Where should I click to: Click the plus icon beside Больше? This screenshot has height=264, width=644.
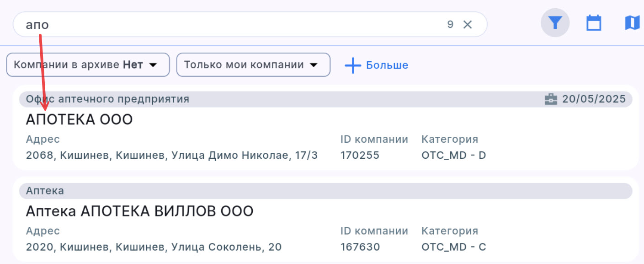[352, 65]
